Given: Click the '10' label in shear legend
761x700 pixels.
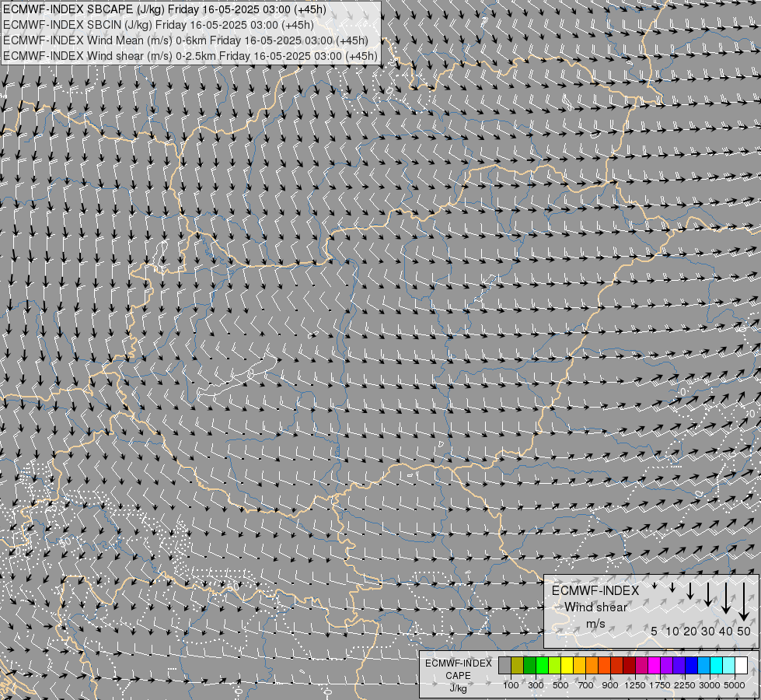Looking at the screenshot, I should pyautogui.click(x=672, y=631).
